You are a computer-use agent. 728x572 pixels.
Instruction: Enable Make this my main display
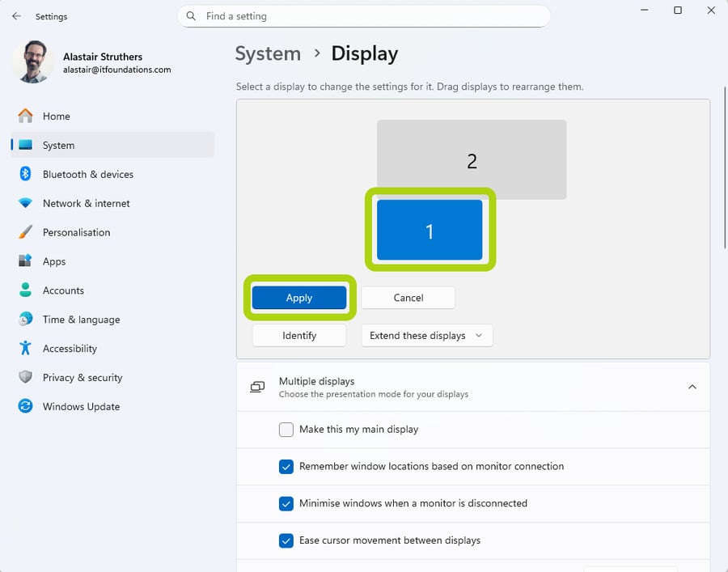coord(286,430)
